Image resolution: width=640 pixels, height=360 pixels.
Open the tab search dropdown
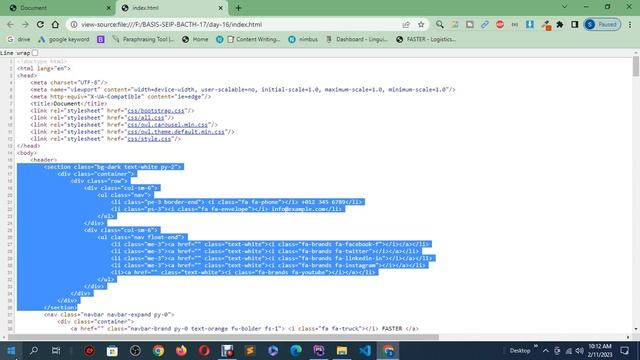click(x=564, y=7)
